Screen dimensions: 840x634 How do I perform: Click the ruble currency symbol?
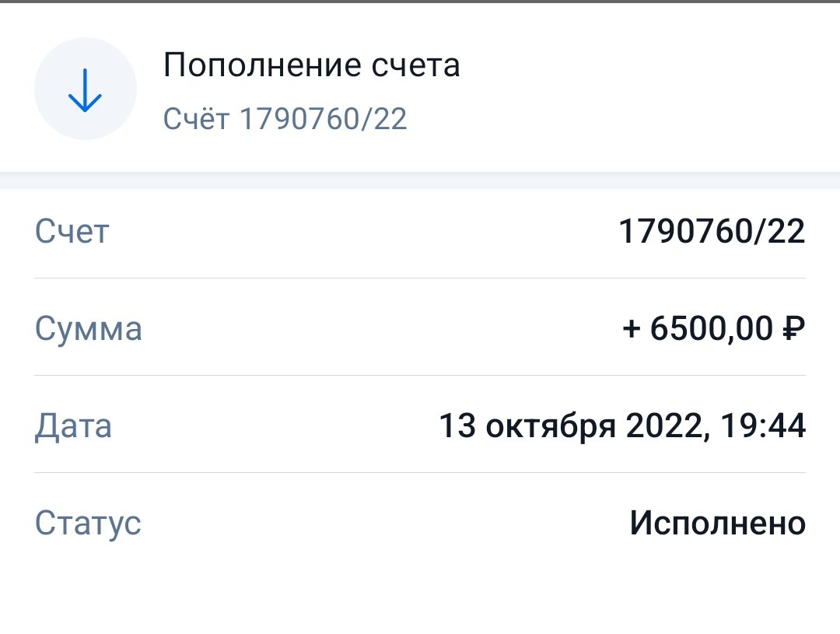tap(793, 329)
